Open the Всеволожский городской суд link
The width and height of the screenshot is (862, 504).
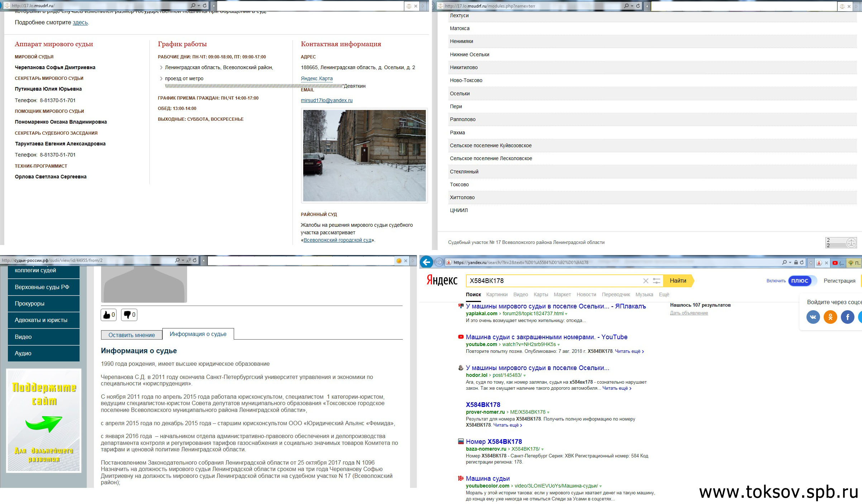[337, 240]
